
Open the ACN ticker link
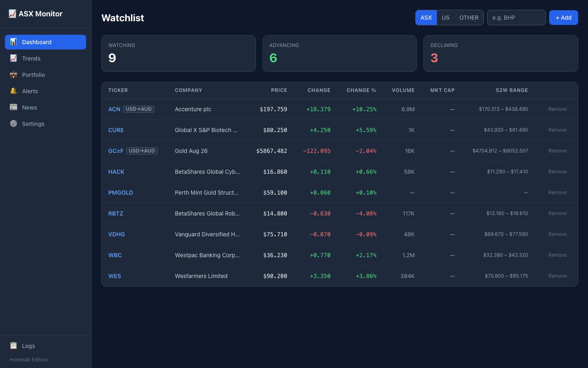point(114,109)
